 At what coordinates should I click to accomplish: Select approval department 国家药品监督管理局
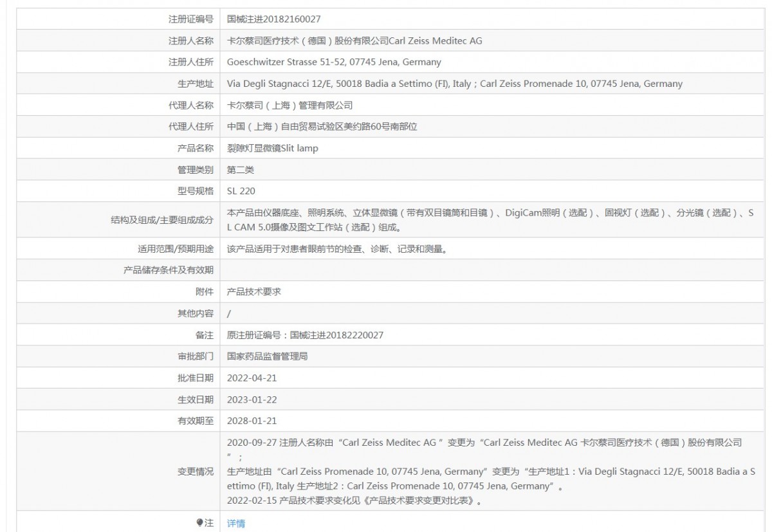(x=268, y=356)
